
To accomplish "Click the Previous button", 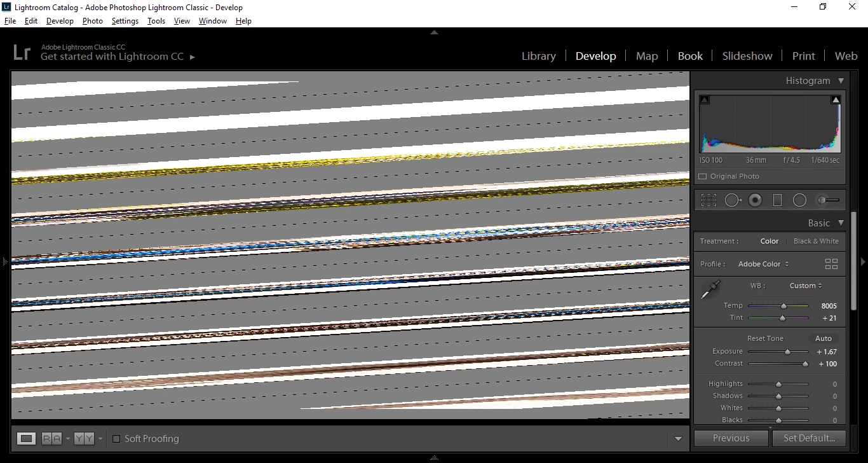I will [x=731, y=438].
